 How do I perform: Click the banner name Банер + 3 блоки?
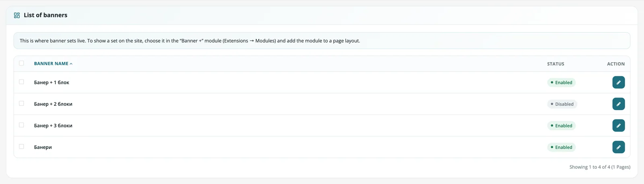pyautogui.click(x=53, y=126)
